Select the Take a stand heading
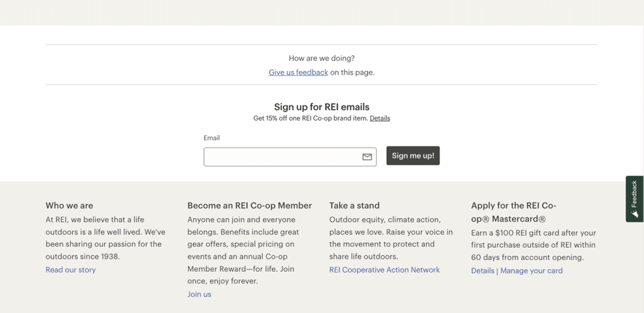Viewport: 644px width, 313px height. 354,205
